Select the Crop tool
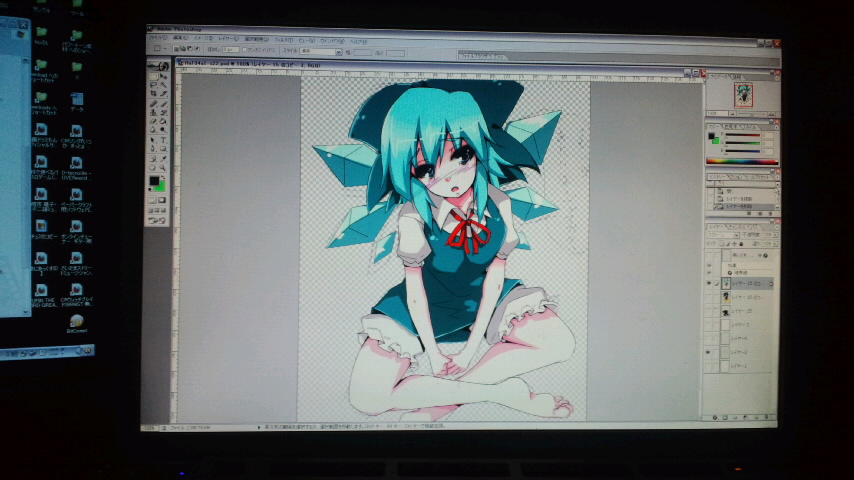 pyautogui.click(x=154, y=93)
